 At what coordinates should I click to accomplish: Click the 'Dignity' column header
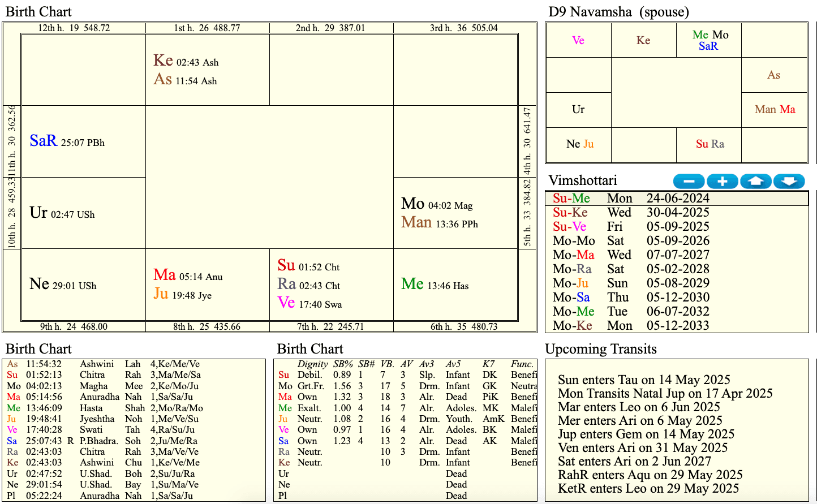coord(313,364)
